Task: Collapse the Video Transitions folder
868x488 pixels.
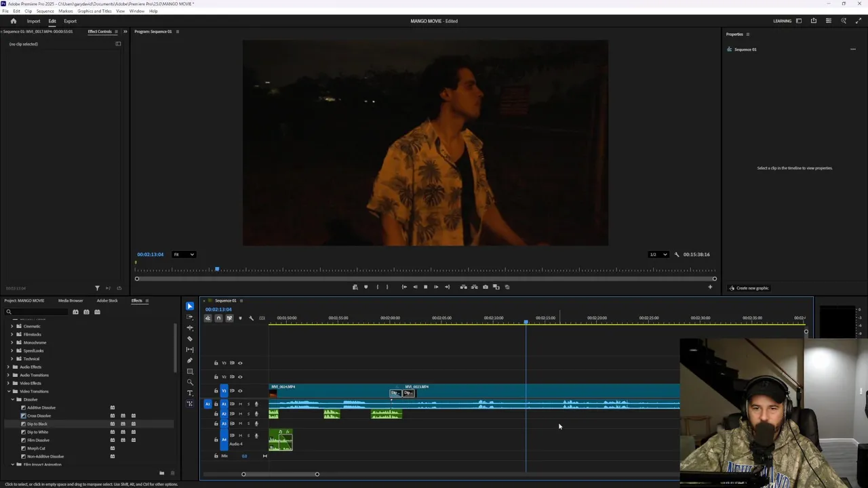Action: [8, 391]
